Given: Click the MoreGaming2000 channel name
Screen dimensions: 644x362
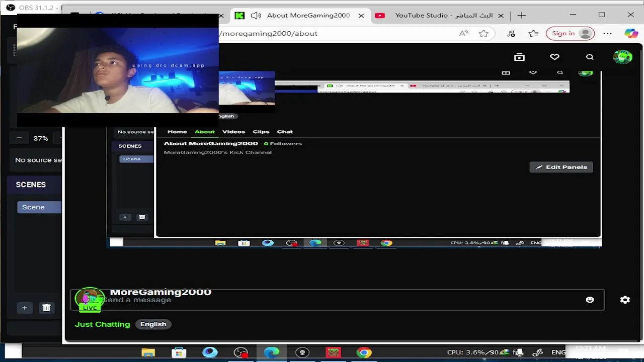Looking at the screenshot, I should click(160, 292).
